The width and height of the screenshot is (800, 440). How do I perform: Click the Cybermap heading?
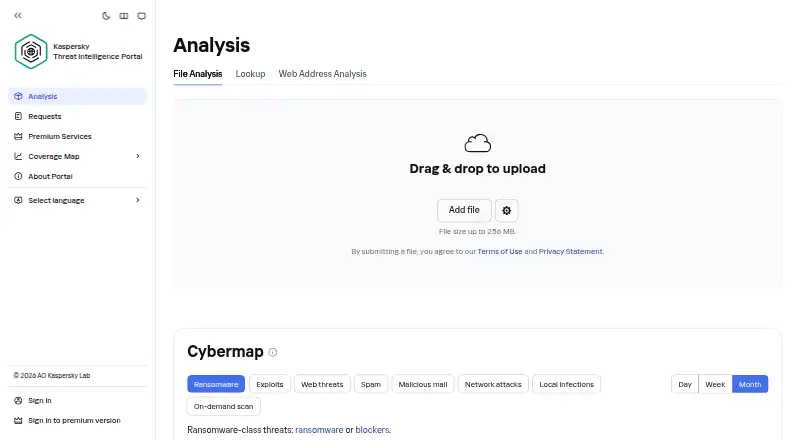point(225,352)
